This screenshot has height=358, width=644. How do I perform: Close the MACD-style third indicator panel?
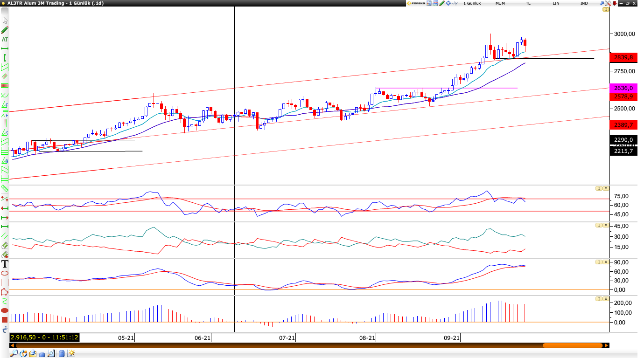pyautogui.click(x=606, y=262)
